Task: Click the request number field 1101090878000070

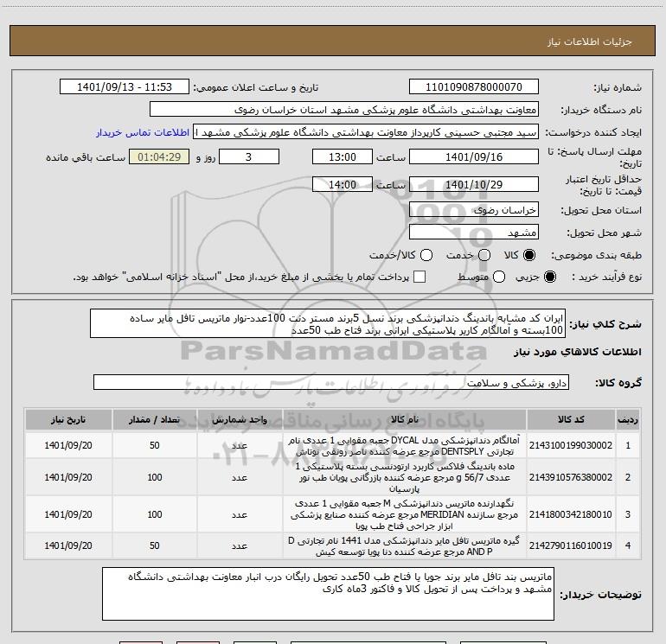Action: [474, 87]
